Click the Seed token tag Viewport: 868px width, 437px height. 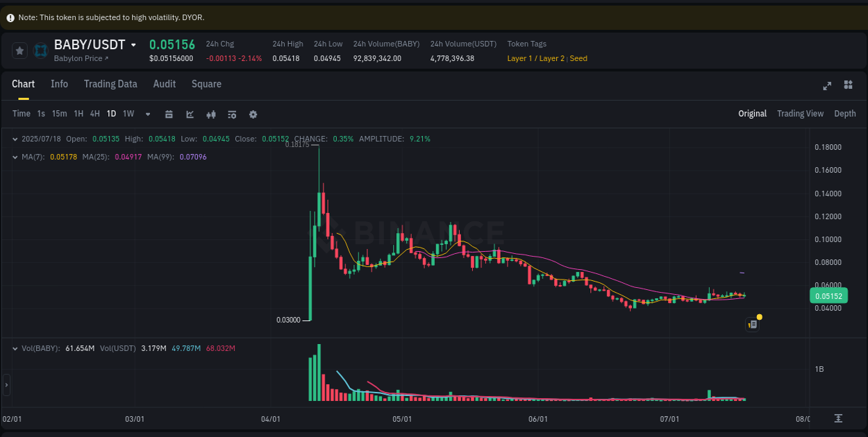[x=578, y=58]
